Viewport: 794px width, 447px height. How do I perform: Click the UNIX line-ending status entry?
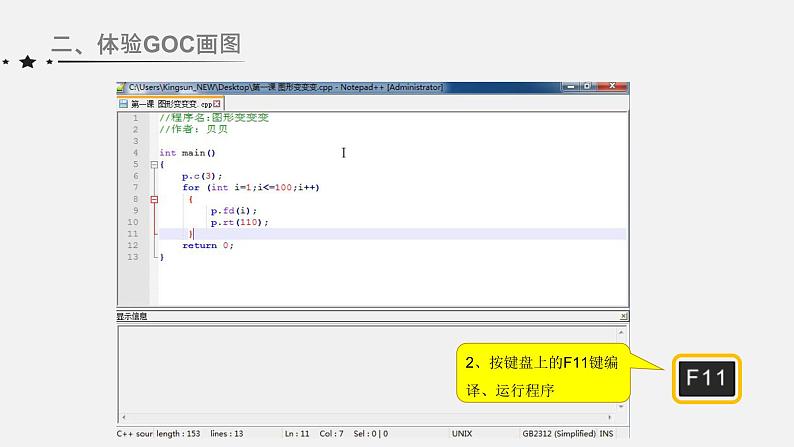point(462,434)
